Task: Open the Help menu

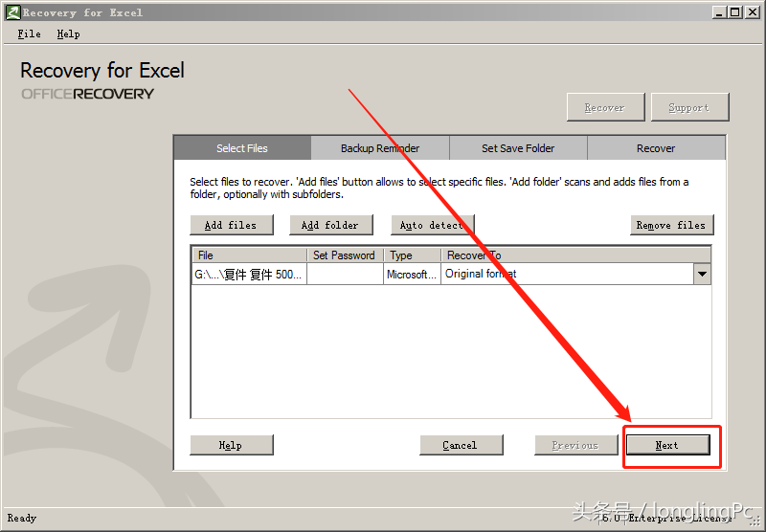Action: pos(68,33)
